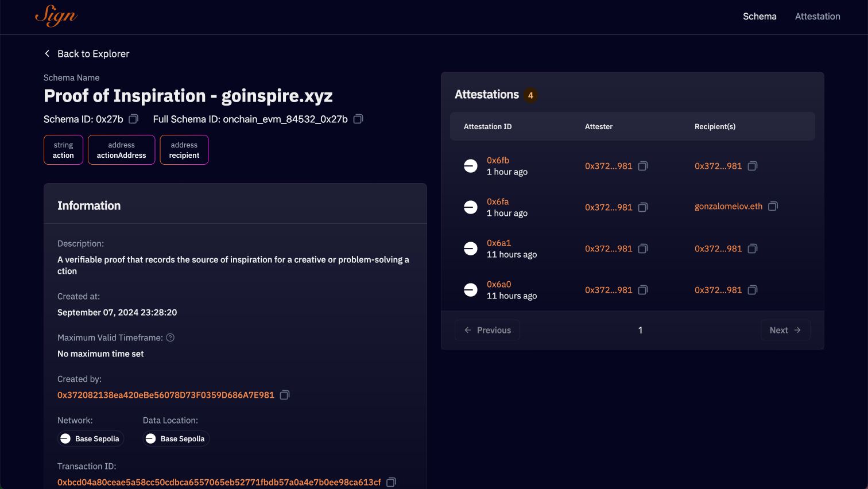Click the chain icon for attestation 0x6a0
This screenshot has height=489, width=868.
[x=471, y=290]
